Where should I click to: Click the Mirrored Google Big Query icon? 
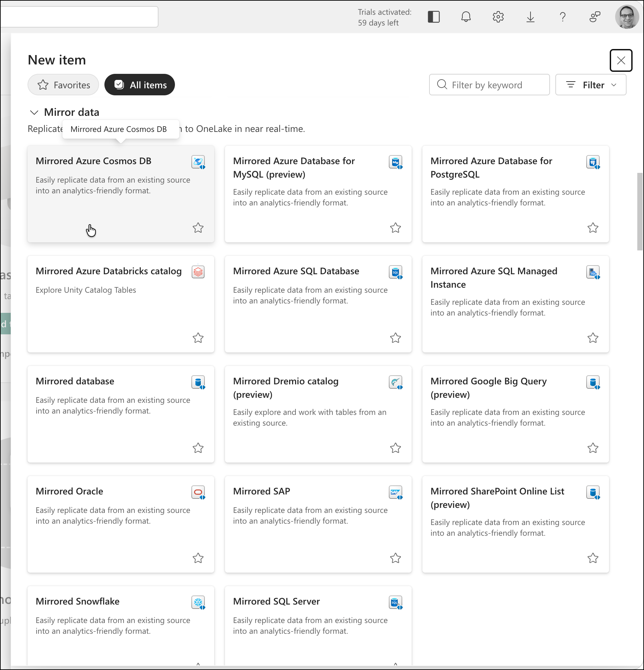(x=593, y=382)
